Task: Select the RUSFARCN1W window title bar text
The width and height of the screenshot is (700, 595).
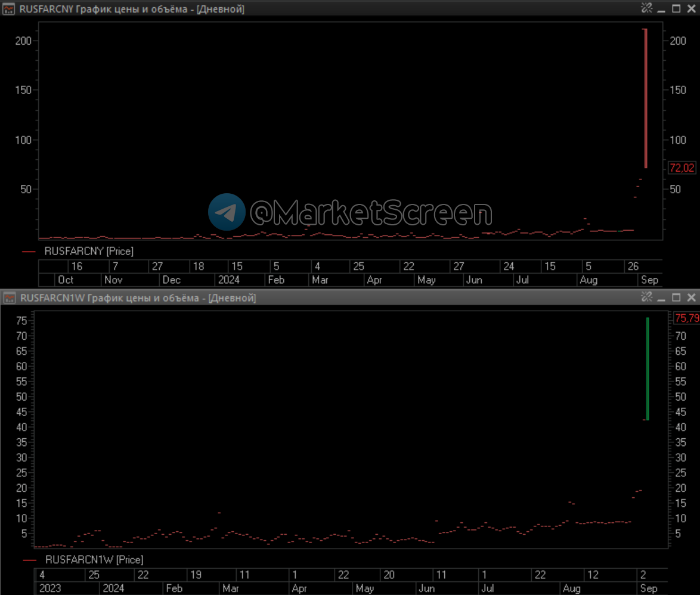Action: click(x=138, y=297)
